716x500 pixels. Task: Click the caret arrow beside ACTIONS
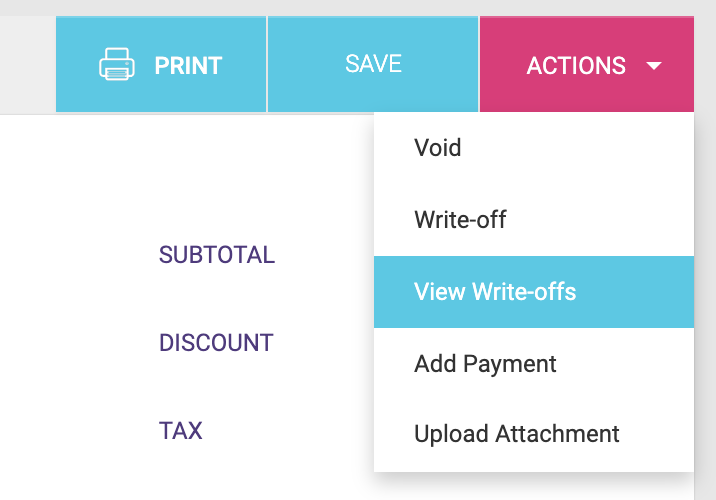point(654,66)
